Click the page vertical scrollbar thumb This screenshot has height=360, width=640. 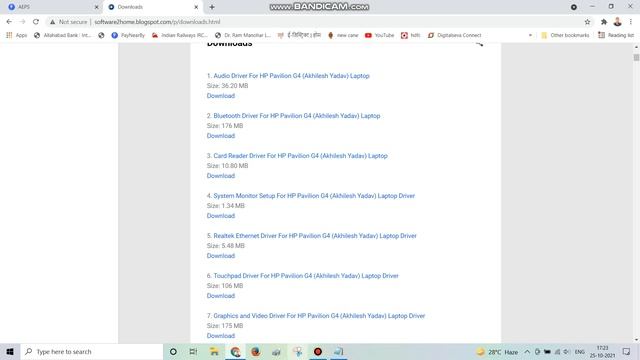pos(636,58)
